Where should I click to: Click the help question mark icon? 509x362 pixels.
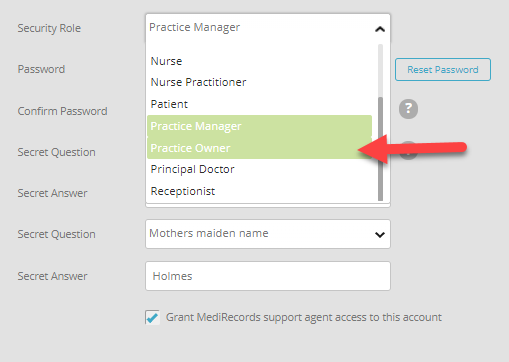click(408, 109)
